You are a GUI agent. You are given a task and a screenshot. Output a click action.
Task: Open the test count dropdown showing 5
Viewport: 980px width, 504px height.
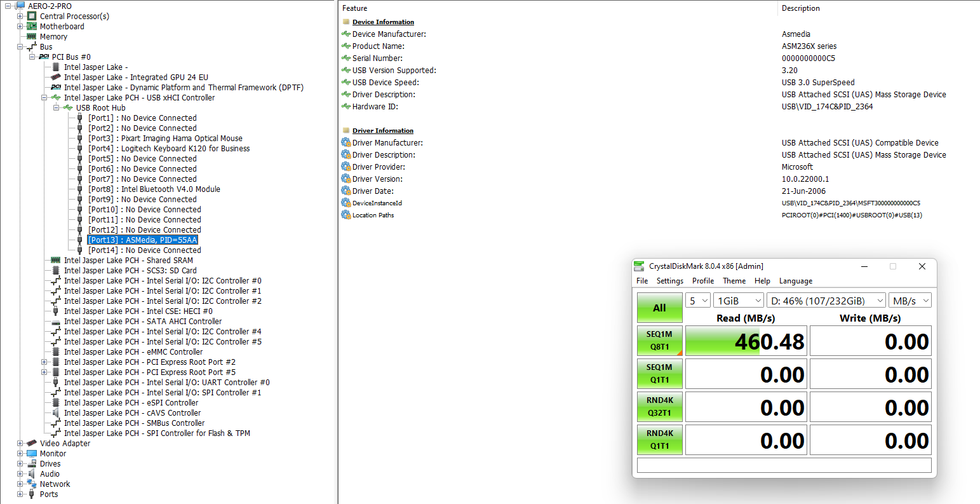point(697,301)
